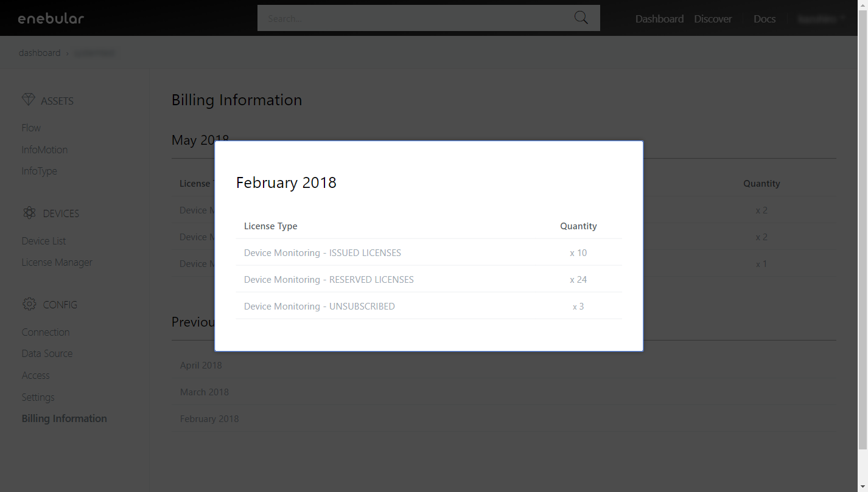Open the March 2018 billing record
This screenshot has width=868, height=492.
pyautogui.click(x=205, y=392)
